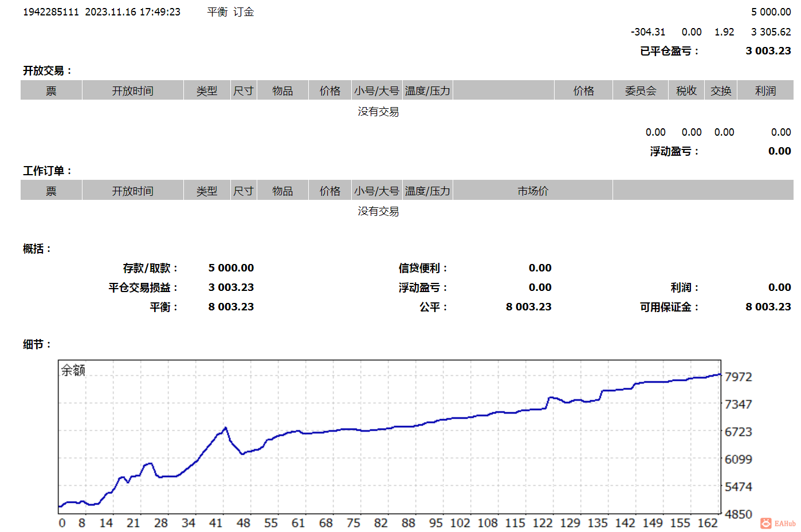Screen dimensions: 801x532
Task: Click 没有交易 under the 开放交易 table
Action: click(378, 111)
